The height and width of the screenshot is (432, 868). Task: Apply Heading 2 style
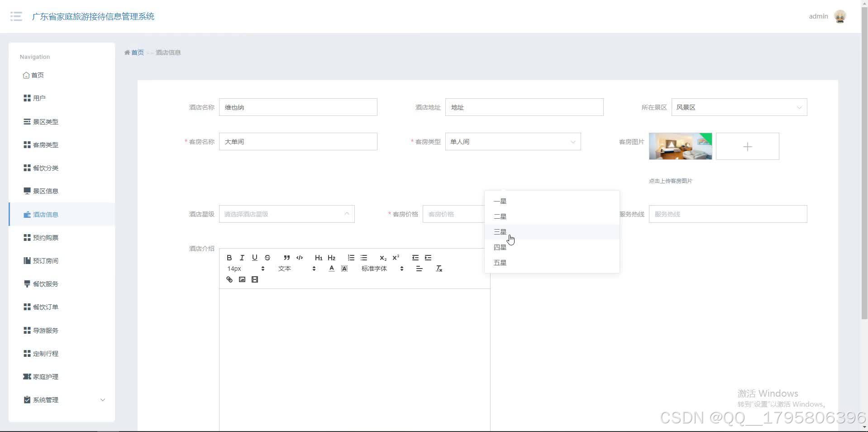pos(332,258)
